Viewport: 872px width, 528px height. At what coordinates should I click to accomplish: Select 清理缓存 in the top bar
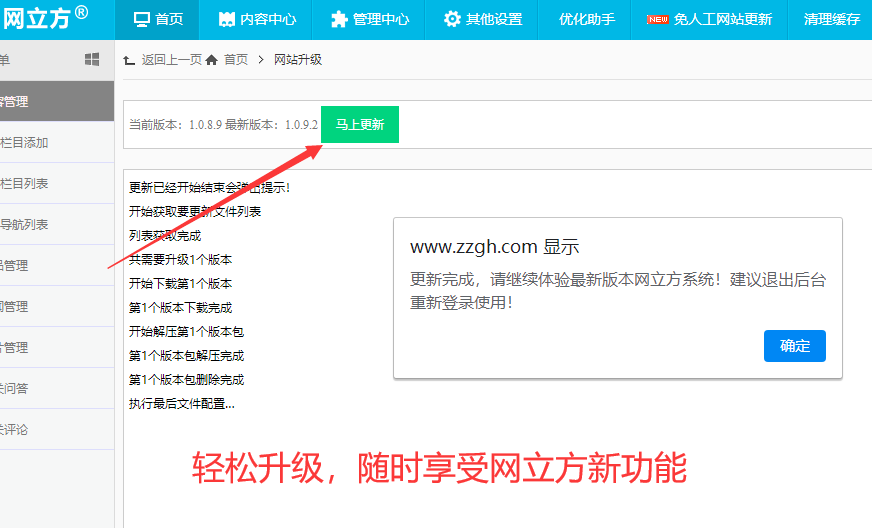[831, 19]
